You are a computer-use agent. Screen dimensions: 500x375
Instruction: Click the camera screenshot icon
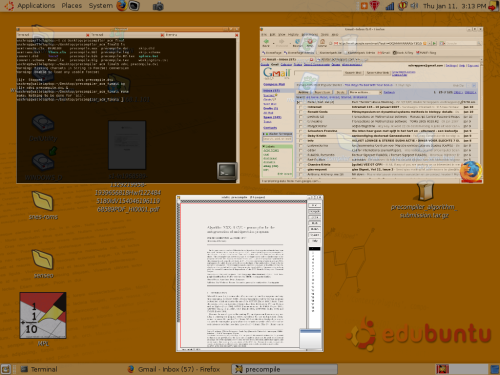158,6
